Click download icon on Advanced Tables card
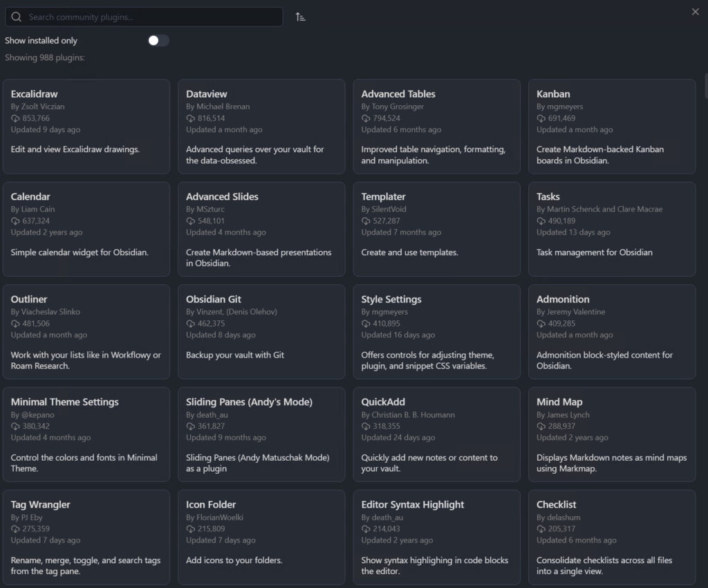Viewport: 708px width, 588px height. point(366,118)
